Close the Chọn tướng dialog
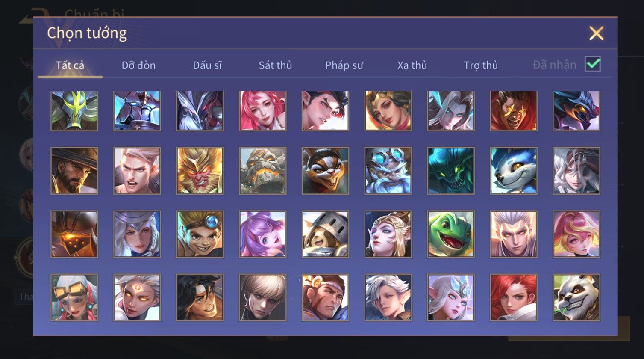Image resolution: width=644 pixels, height=359 pixels. pos(596,33)
